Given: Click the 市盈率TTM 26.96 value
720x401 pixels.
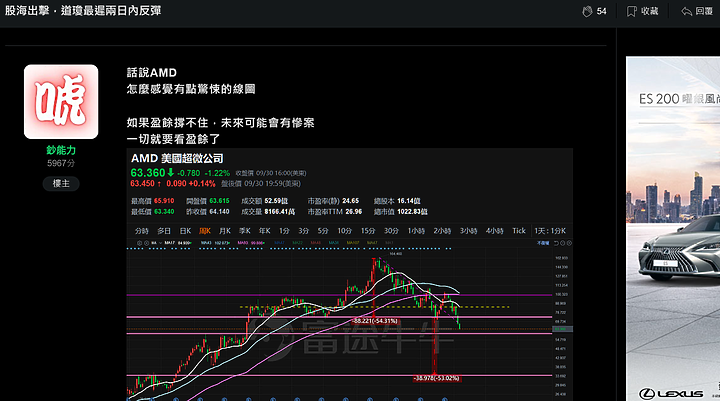Looking at the screenshot, I should 353,211.
